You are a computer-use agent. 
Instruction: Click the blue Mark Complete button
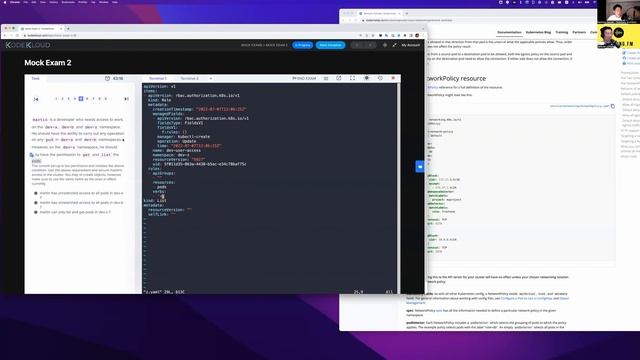click(330, 45)
